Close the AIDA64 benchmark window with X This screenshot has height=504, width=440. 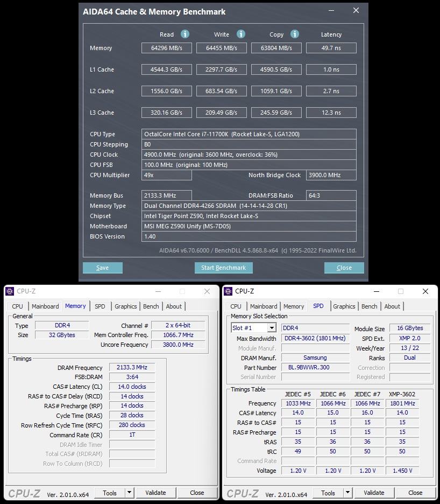point(356,11)
